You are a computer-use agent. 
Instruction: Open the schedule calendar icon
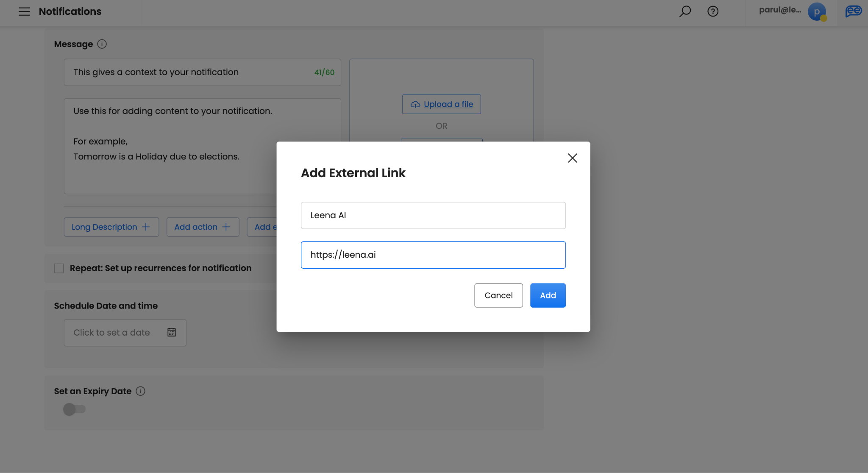point(171,332)
